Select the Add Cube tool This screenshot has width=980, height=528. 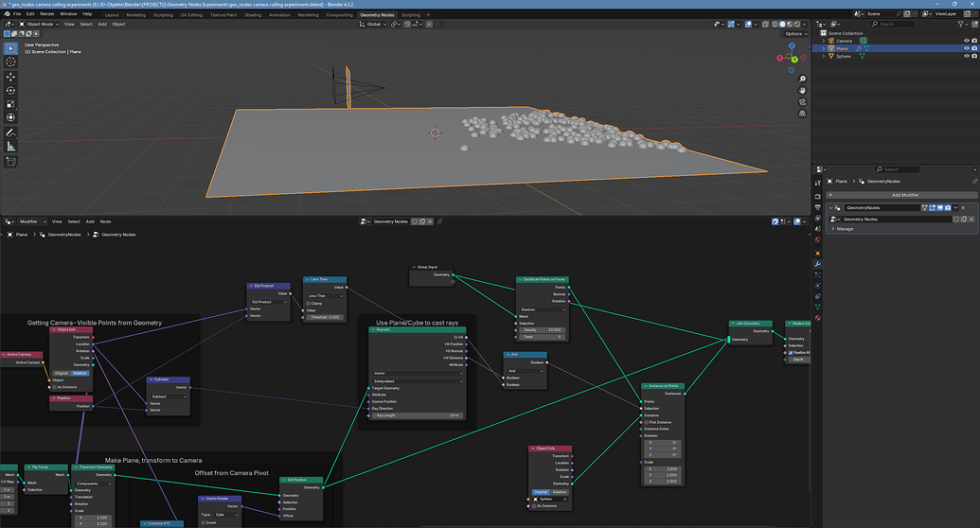pyautogui.click(x=10, y=161)
